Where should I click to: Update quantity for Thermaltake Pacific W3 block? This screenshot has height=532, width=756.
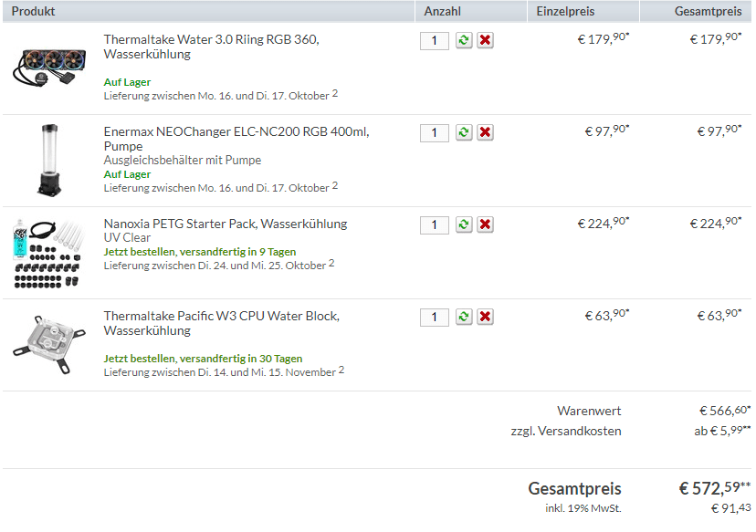point(464,317)
